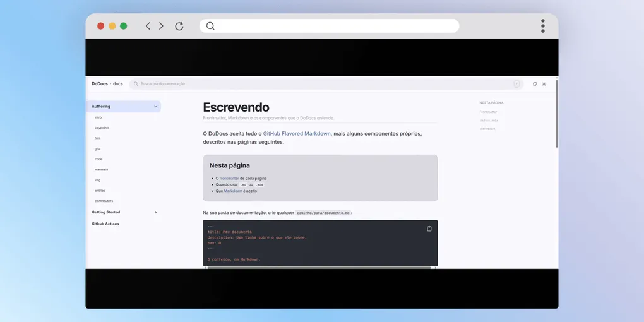Click the slash shortcut badge in the search bar

(516, 84)
